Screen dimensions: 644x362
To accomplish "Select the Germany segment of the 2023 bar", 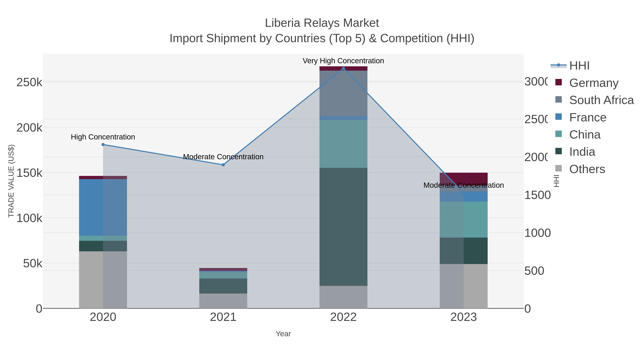I will click(464, 179).
